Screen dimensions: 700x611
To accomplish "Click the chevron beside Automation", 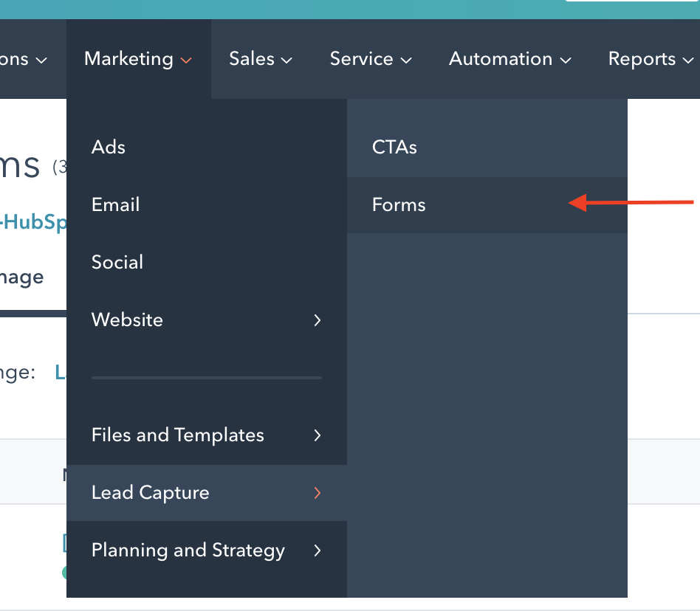I will (x=566, y=61).
